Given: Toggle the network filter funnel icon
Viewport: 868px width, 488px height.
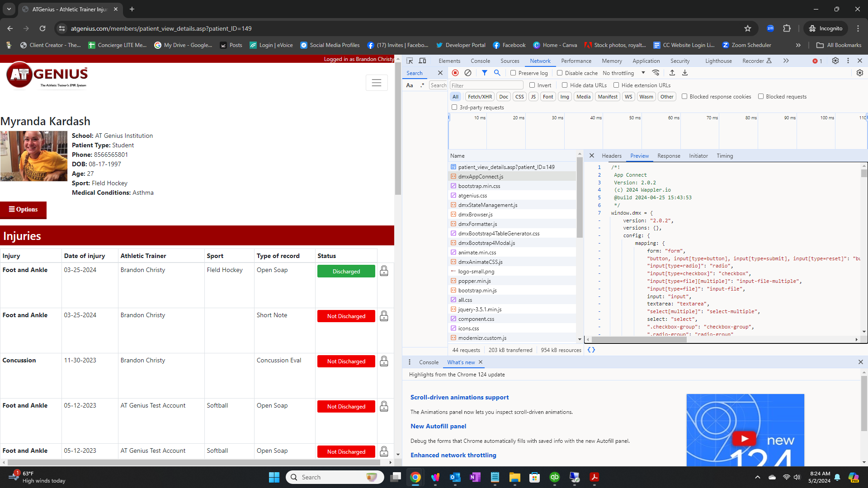Looking at the screenshot, I should click(x=485, y=73).
